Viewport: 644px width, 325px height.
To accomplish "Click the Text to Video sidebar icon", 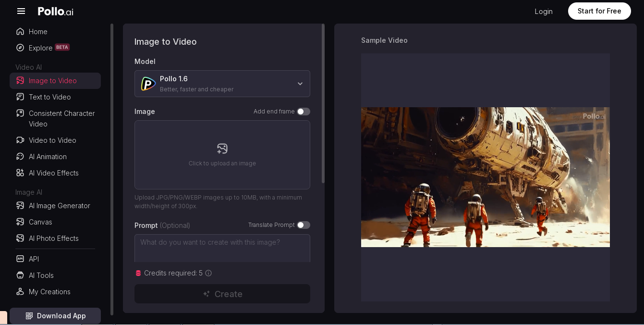I will (x=20, y=97).
